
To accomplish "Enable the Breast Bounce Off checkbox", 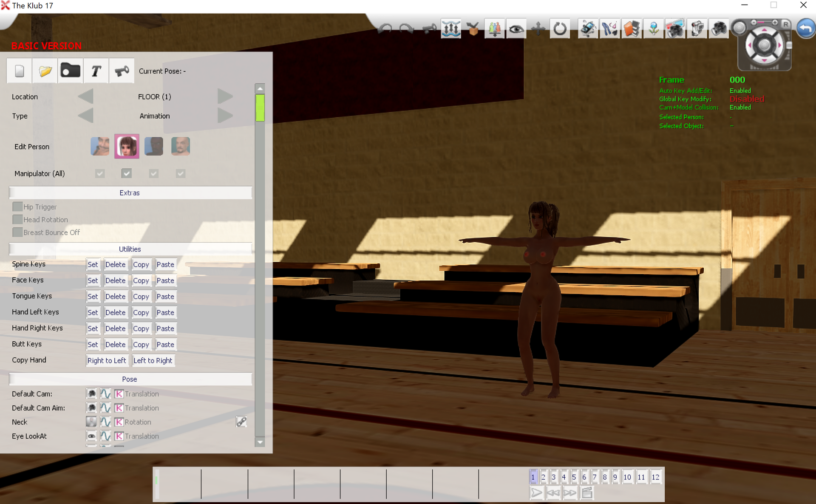I will coord(17,232).
